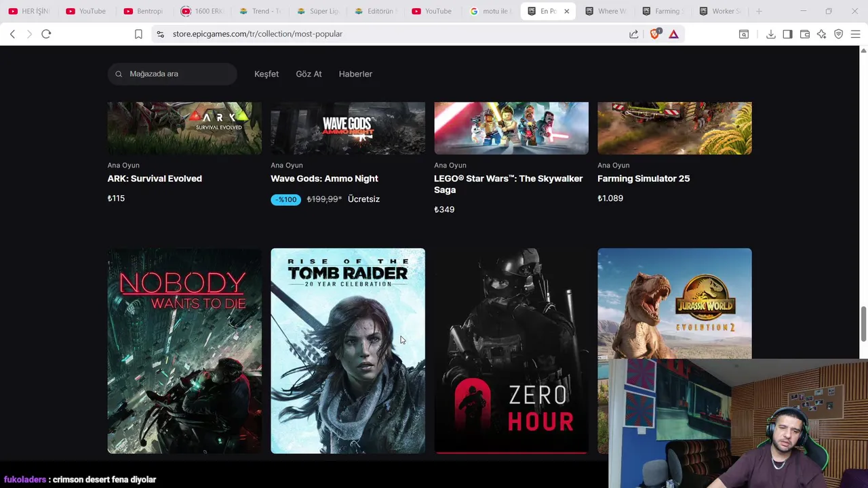
Task: Click the ₺115 price under ARK
Action: [x=116, y=199]
